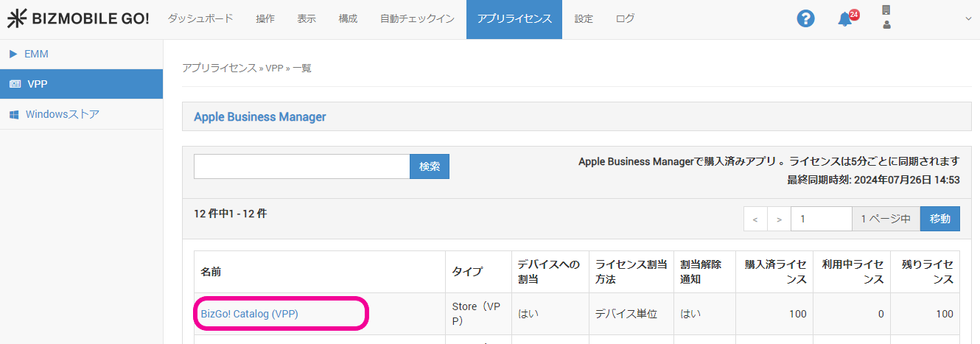Click the VPP sidebar icon
This screenshot has width=980, height=344.
tap(15, 84)
